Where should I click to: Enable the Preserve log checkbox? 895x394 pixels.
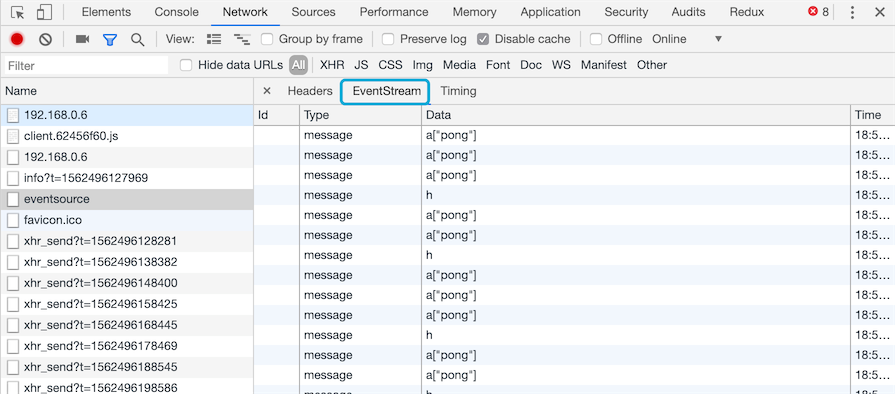(x=388, y=39)
